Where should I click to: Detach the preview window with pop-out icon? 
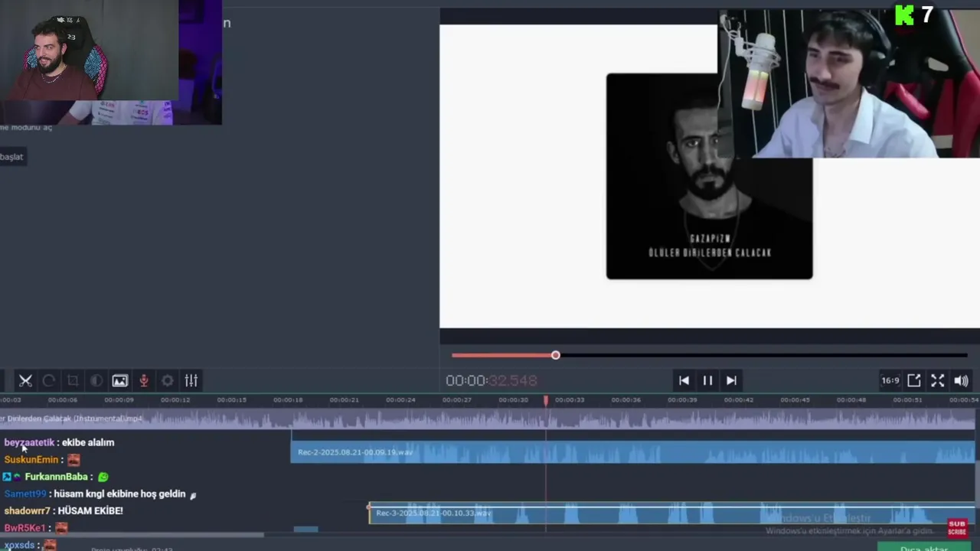click(x=914, y=380)
